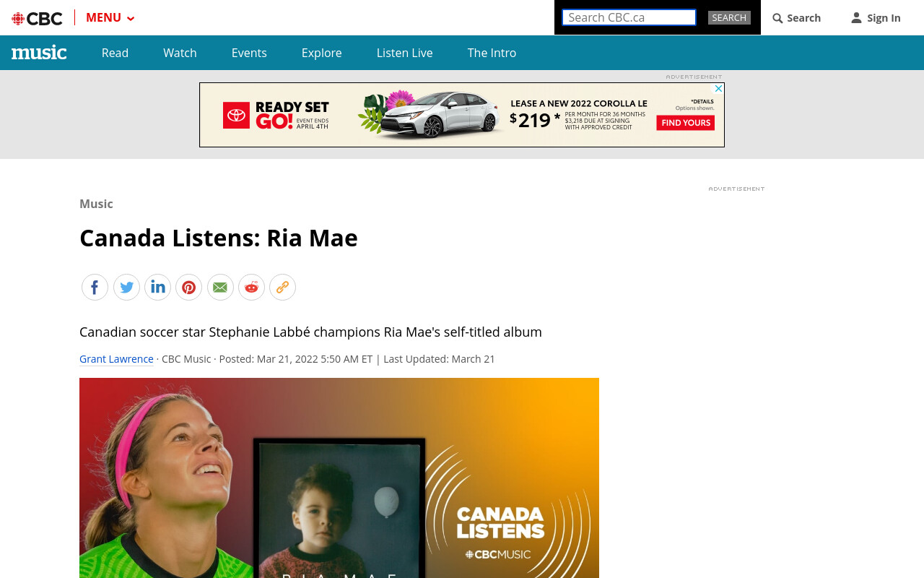Go to Listen Live tab
The height and width of the screenshot is (578, 924).
point(404,53)
